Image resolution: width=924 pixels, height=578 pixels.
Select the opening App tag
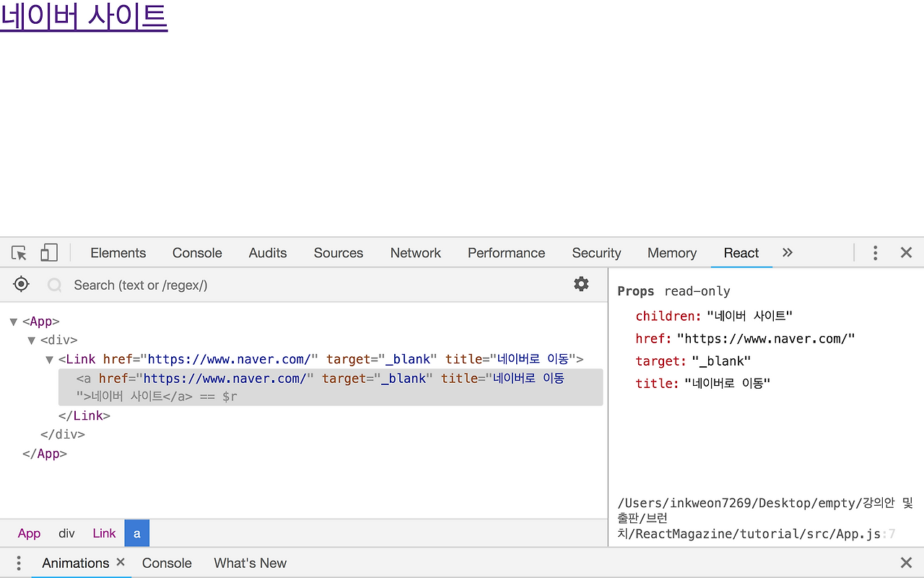click(41, 322)
